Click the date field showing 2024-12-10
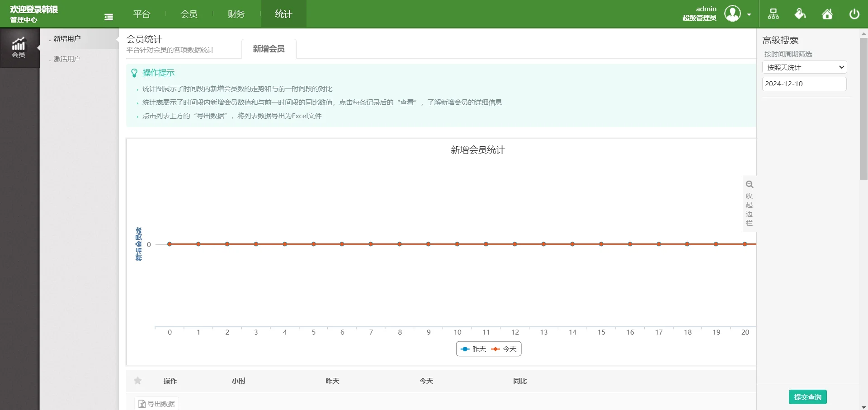The height and width of the screenshot is (410, 868). [x=805, y=84]
